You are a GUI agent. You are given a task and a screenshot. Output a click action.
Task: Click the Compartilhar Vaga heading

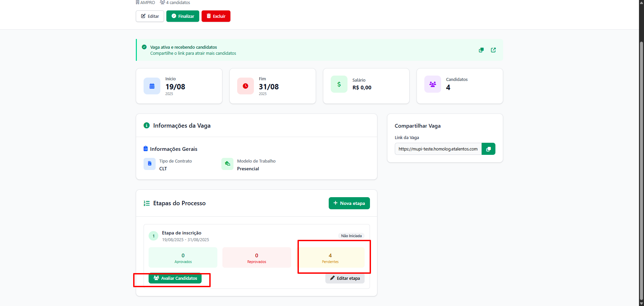click(418, 126)
